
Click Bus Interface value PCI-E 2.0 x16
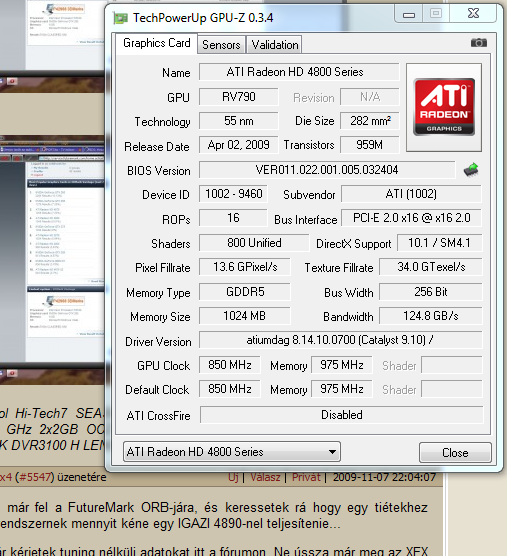click(x=411, y=218)
